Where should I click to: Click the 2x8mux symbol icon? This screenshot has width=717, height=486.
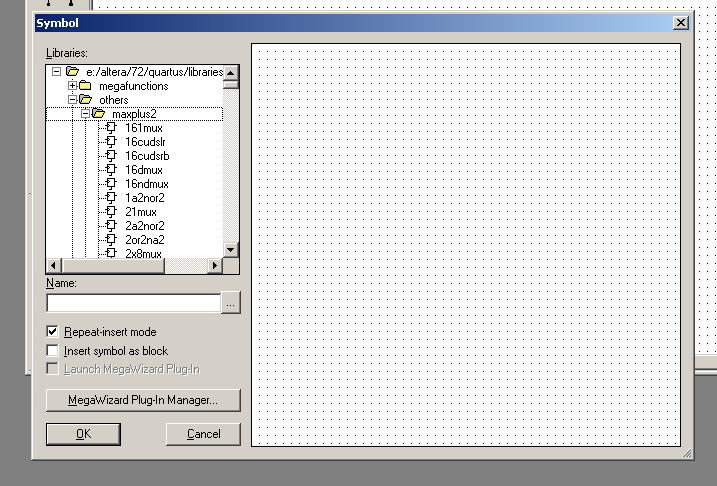click(111, 252)
